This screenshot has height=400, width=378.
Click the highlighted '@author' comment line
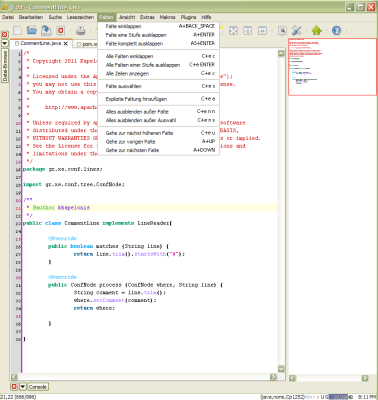pyautogui.click(x=149, y=208)
